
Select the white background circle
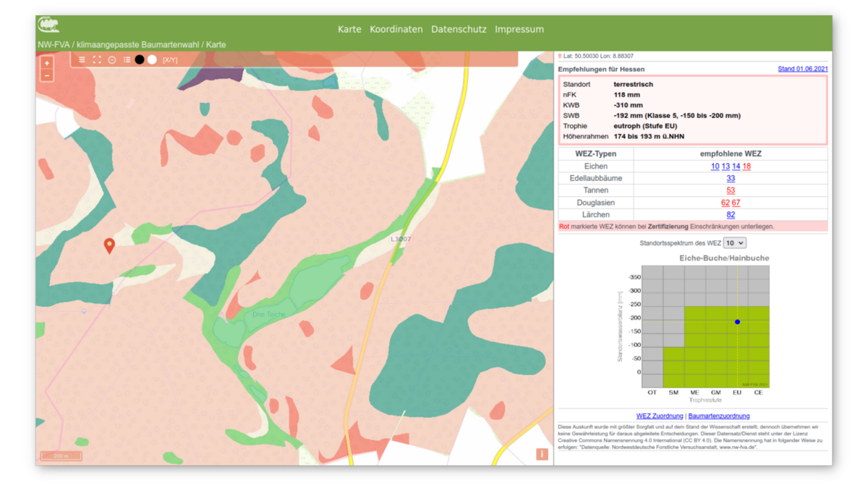tap(152, 60)
